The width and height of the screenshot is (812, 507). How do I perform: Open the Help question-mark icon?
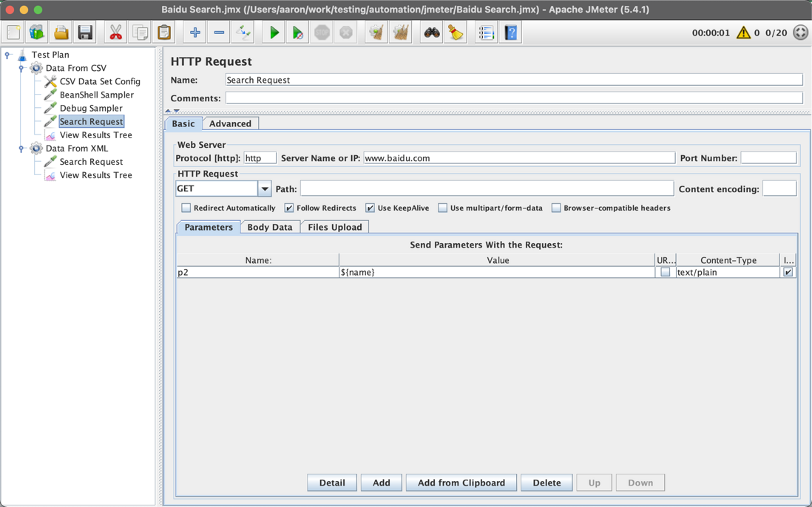click(510, 33)
